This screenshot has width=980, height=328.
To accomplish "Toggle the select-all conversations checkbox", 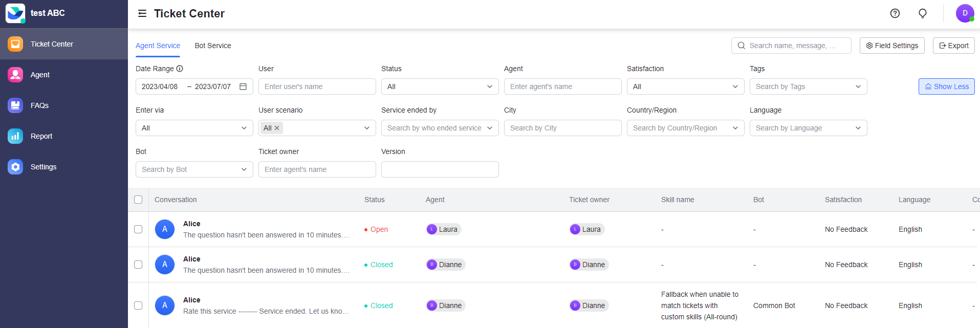I will pyautogui.click(x=138, y=200).
